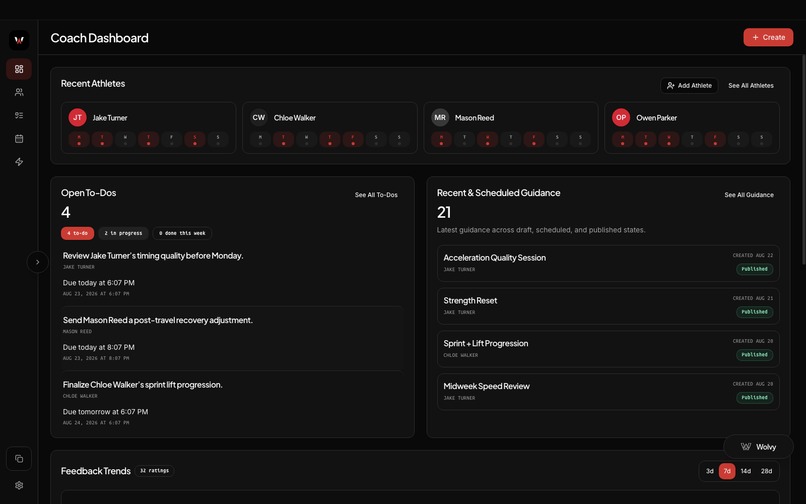Screen dimensions: 806x504
Task: Click the 'Due tomorrow at 6:07 PM' text
Action: tap(105, 412)
